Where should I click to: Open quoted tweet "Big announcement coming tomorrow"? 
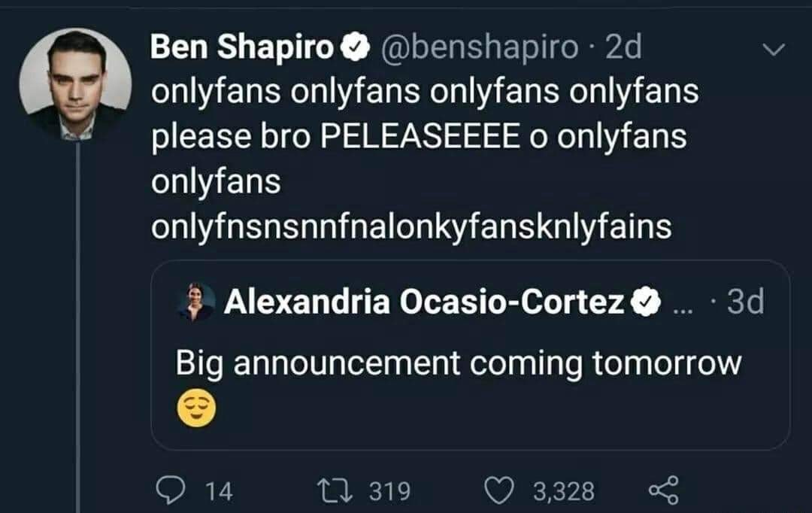[459, 364]
